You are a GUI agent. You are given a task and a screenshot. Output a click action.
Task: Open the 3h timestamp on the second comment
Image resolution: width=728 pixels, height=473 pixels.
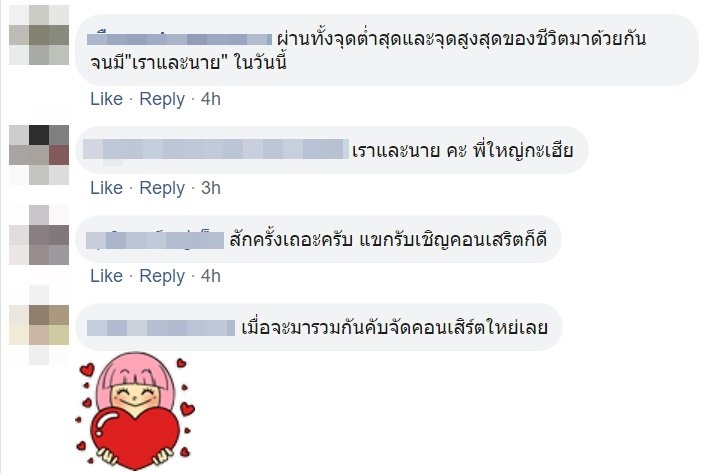point(210,188)
